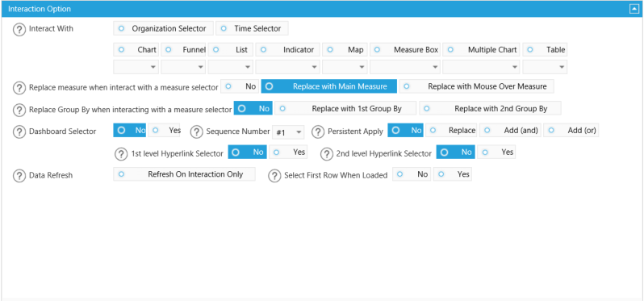The image size is (644, 301).
Task: Choose Yes for Select First Row When Loaded
Action: (x=452, y=174)
